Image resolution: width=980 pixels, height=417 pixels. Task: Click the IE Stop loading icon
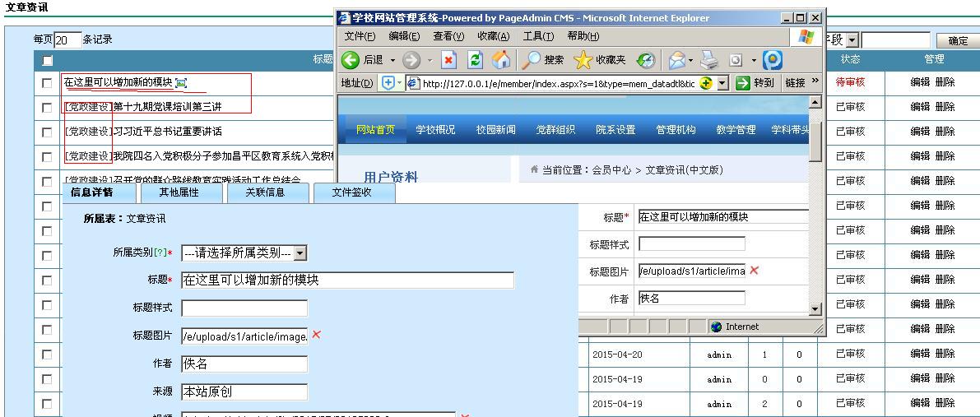point(448,60)
